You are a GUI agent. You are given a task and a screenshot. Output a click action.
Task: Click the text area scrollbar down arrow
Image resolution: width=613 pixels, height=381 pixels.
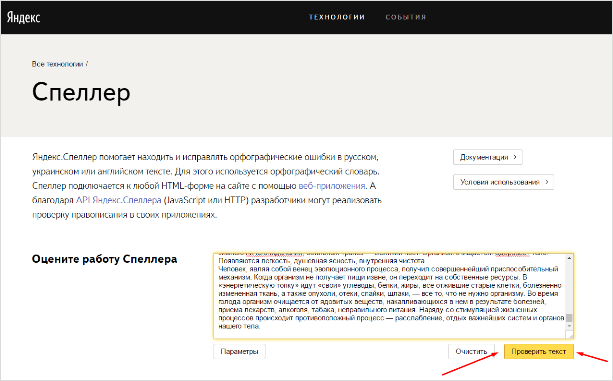[x=569, y=326]
